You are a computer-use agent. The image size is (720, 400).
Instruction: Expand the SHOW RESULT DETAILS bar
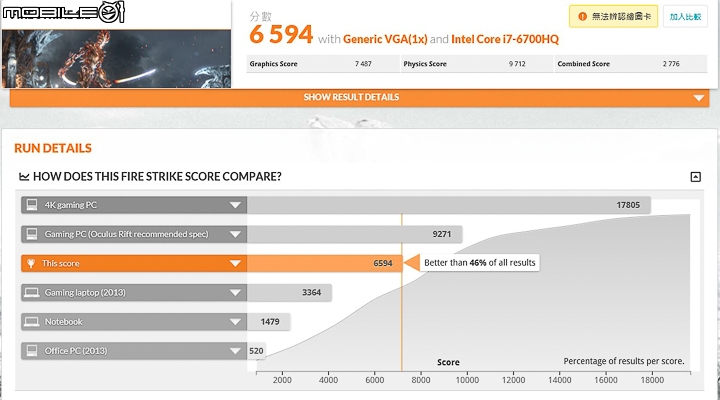360,97
